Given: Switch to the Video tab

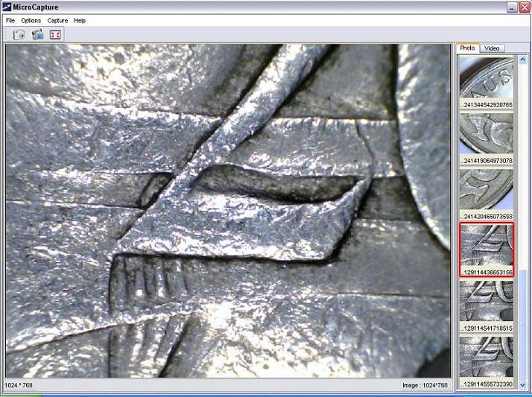Looking at the screenshot, I should point(492,48).
